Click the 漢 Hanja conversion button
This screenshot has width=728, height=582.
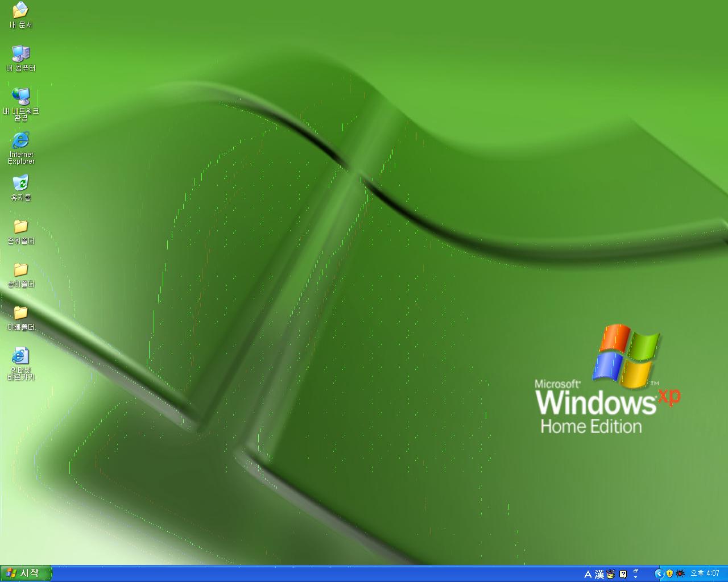(x=599, y=575)
